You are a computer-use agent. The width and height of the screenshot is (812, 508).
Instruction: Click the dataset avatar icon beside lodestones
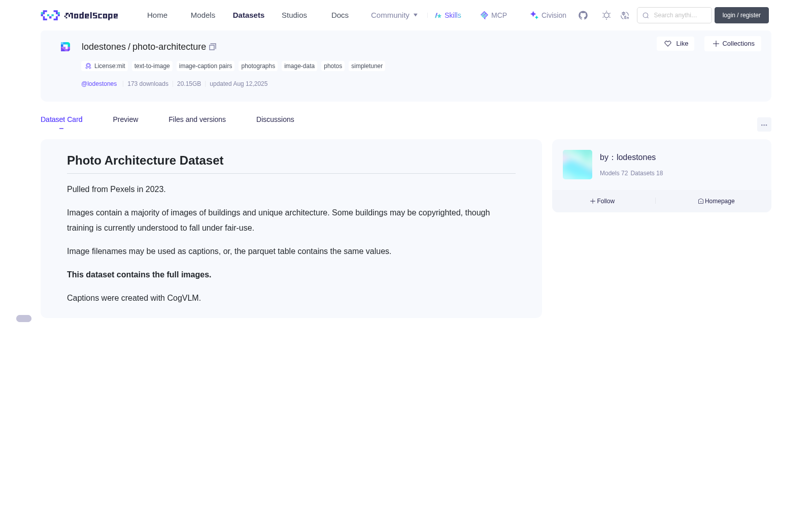coord(65,47)
